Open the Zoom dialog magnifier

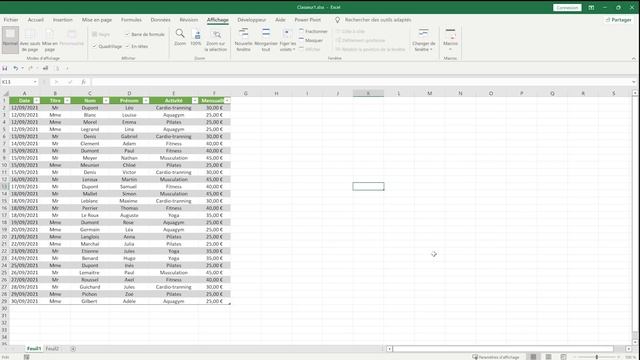tap(180, 38)
